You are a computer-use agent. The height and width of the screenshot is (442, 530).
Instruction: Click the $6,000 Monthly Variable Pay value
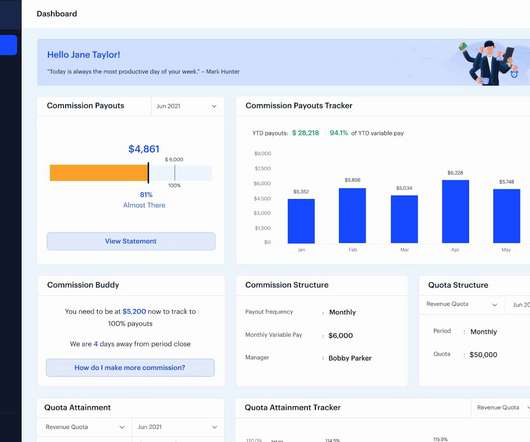(x=341, y=336)
